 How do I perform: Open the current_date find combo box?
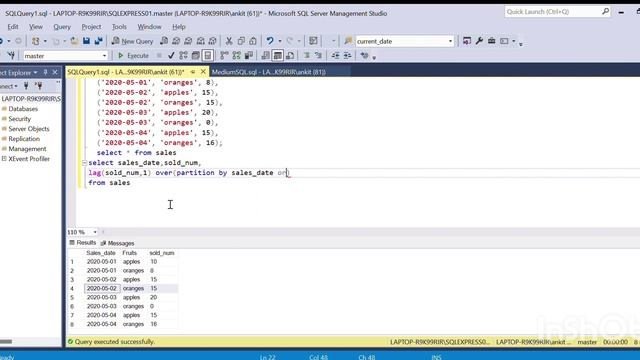tap(450, 41)
